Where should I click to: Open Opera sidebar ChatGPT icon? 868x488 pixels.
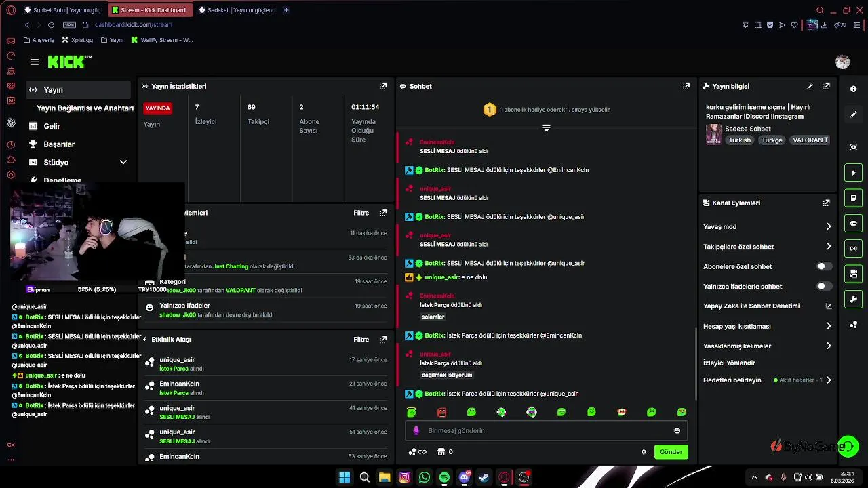11,123
